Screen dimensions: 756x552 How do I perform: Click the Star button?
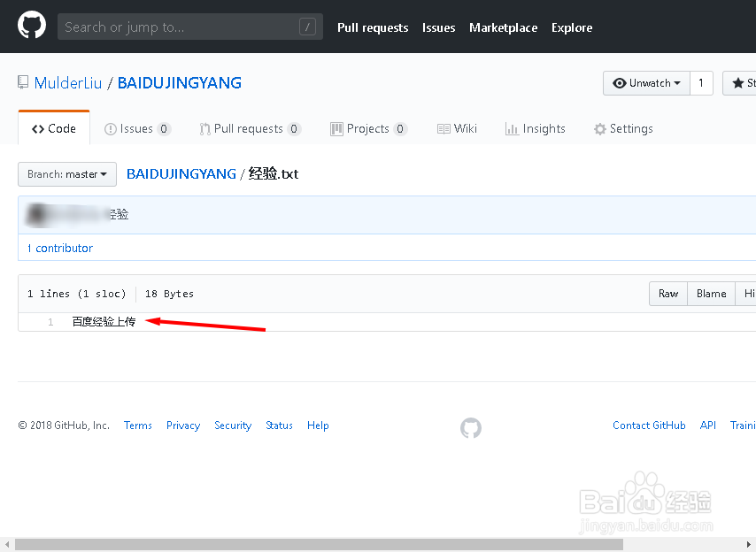click(x=739, y=83)
